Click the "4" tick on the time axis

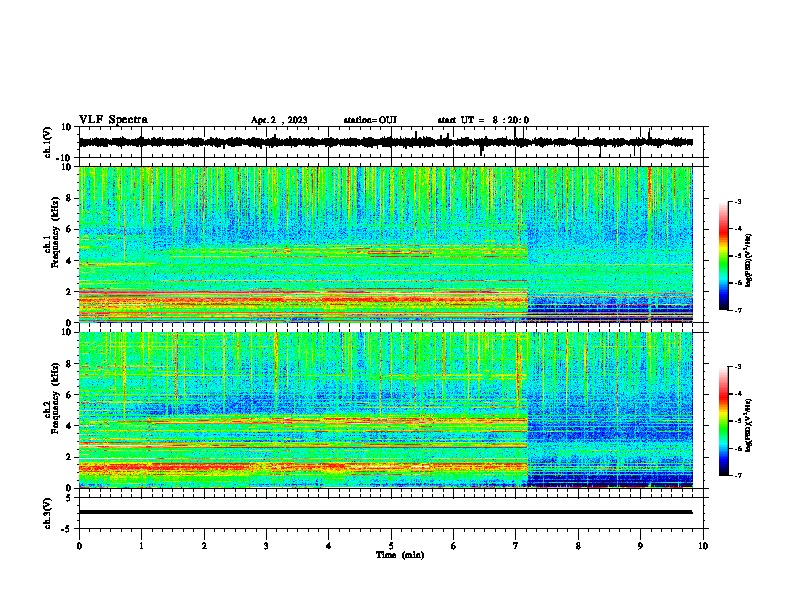coord(329,546)
